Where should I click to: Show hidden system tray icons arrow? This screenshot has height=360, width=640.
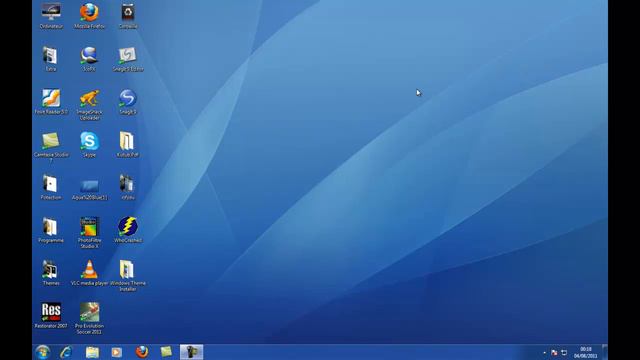tap(544, 352)
